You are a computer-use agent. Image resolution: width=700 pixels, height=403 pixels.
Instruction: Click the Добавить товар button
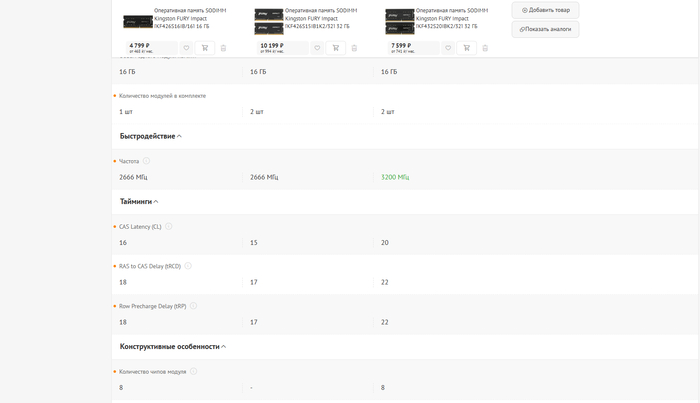tap(546, 10)
